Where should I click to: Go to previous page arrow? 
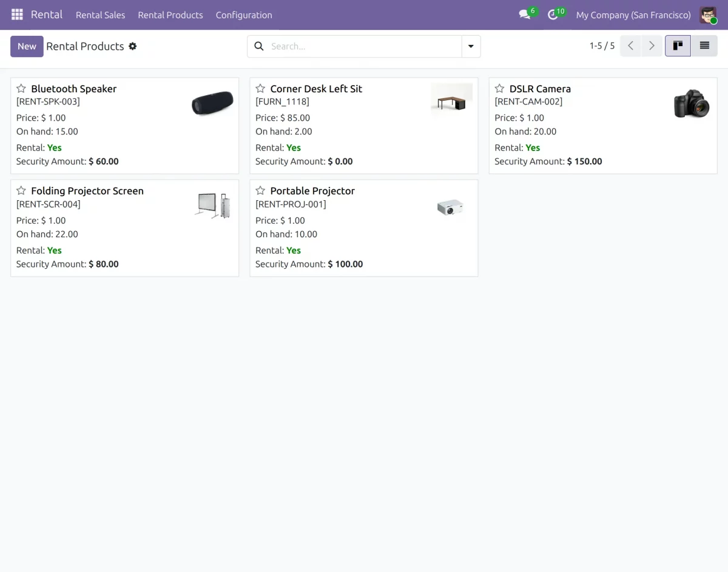pyautogui.click(x=630, y=45)
